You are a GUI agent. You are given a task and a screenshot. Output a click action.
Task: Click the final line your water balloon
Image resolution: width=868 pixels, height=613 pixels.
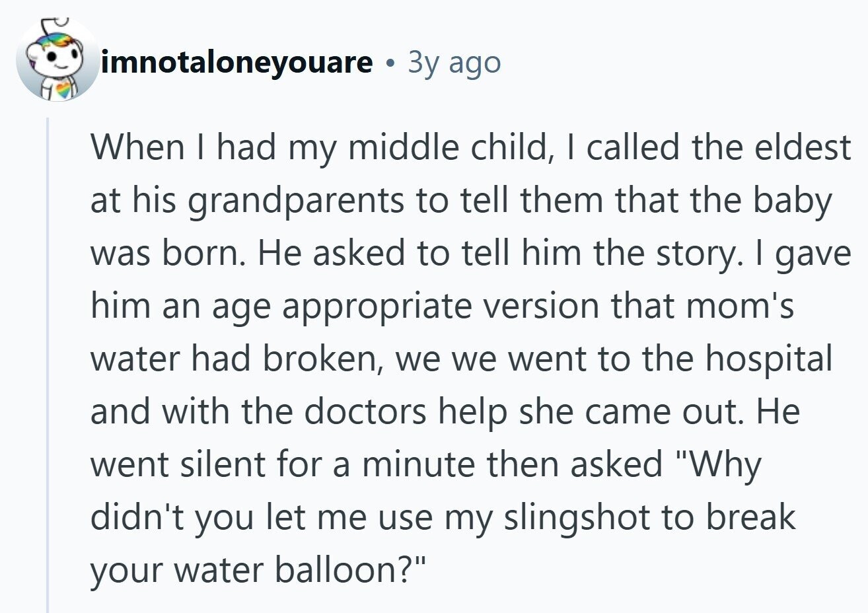pyautogui.click(x=258, y=569)
